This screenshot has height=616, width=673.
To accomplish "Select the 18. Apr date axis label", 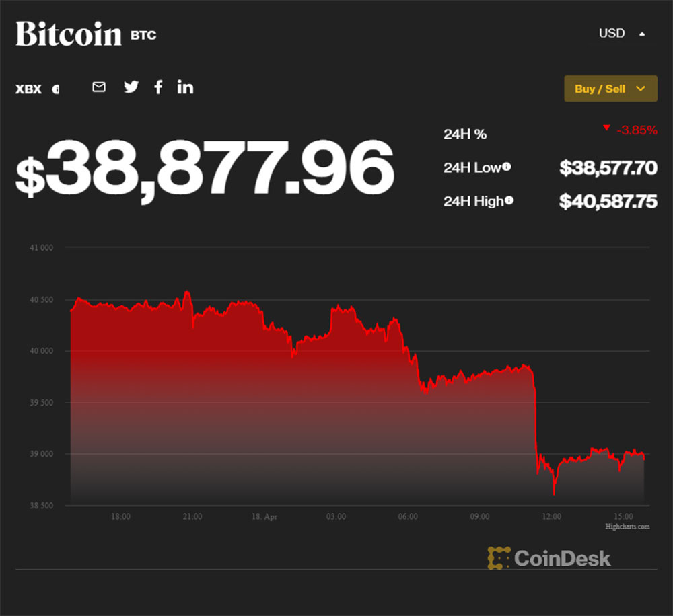I will (264, 516).
